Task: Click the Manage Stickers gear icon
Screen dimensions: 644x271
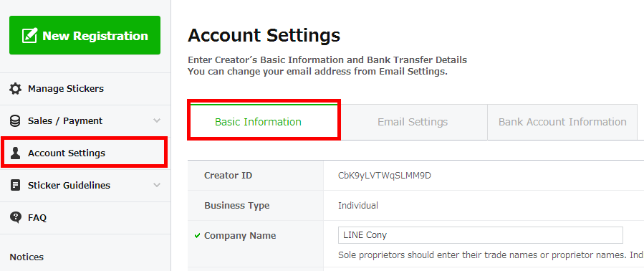Action: tap(15, 88)
